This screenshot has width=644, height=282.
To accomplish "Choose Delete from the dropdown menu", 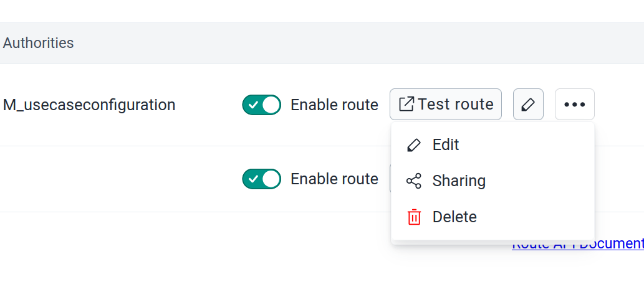I will (493, 217).
